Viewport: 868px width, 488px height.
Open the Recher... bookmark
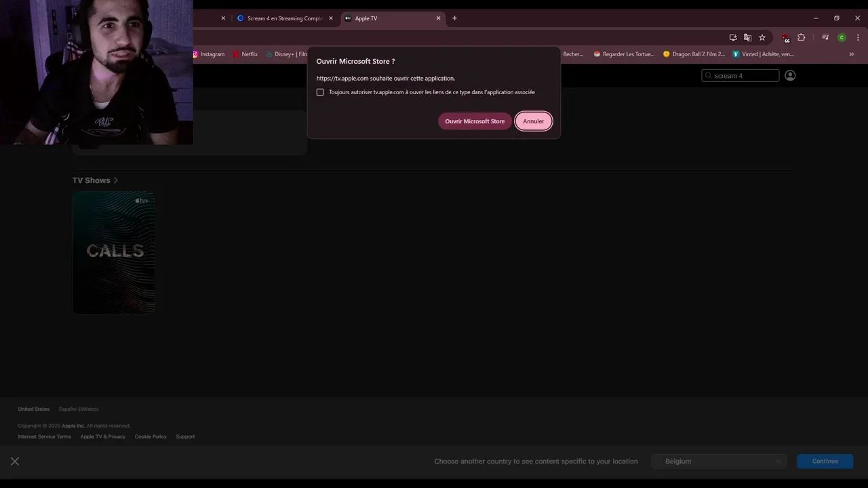tap(572, 54)
